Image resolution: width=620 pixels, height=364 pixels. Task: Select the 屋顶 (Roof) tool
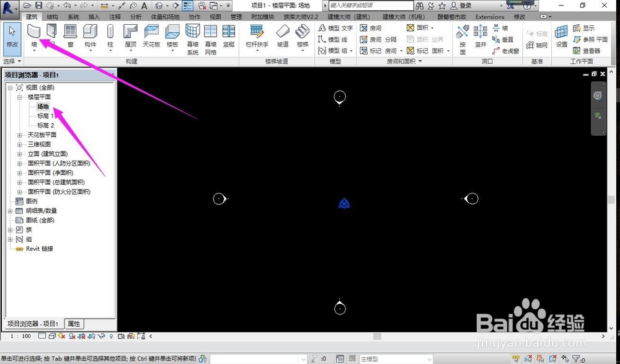pos(130,35)
